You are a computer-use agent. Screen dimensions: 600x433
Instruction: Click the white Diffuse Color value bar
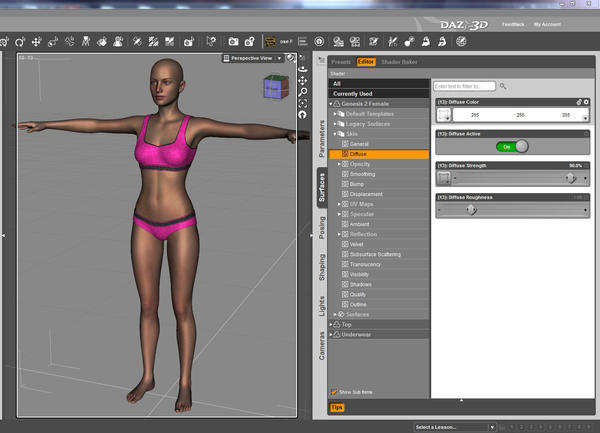pyautogui.click(x=520, y=115)
